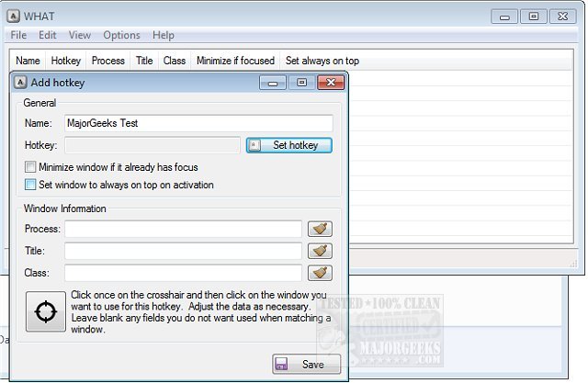The width and height of the screenshot is (588, 383).
Task: Click the Add hotkey dialog title icon
Action: (20, 83)
